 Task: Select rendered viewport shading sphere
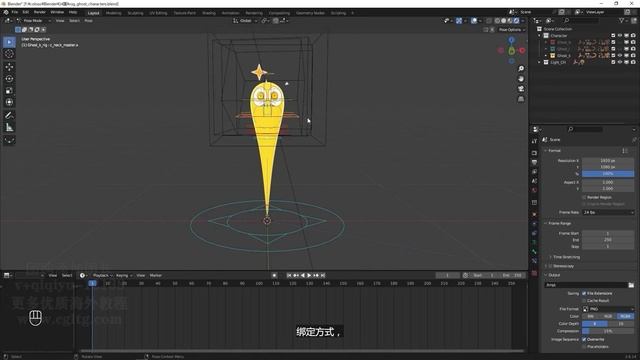[516, 20]
